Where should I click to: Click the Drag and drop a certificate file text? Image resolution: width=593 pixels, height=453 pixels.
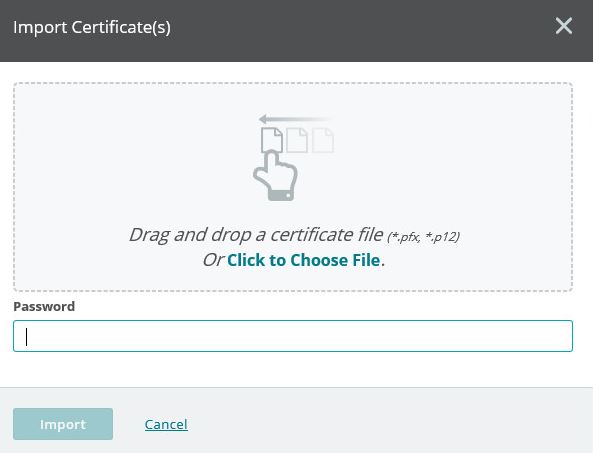click(x=256, y=235)
